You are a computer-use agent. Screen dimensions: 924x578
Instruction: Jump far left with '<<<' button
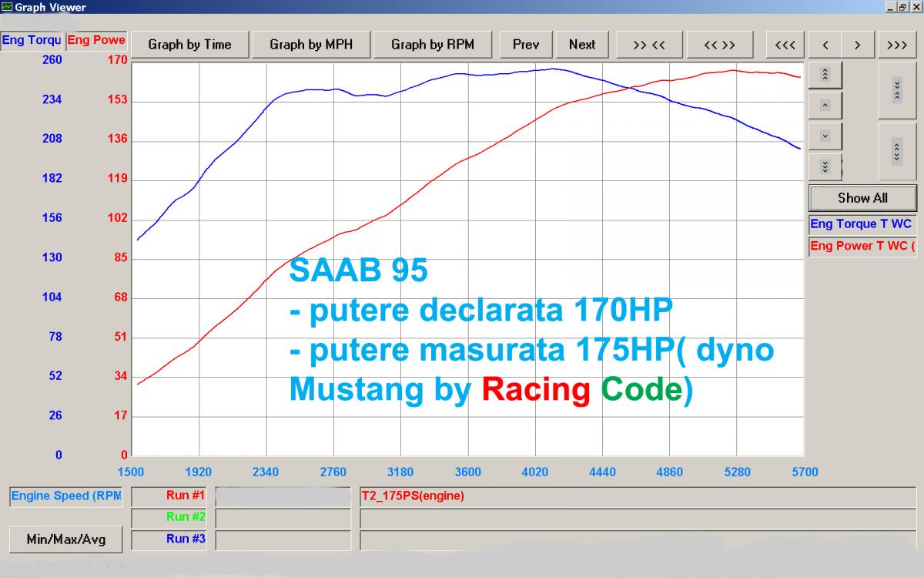785,45
